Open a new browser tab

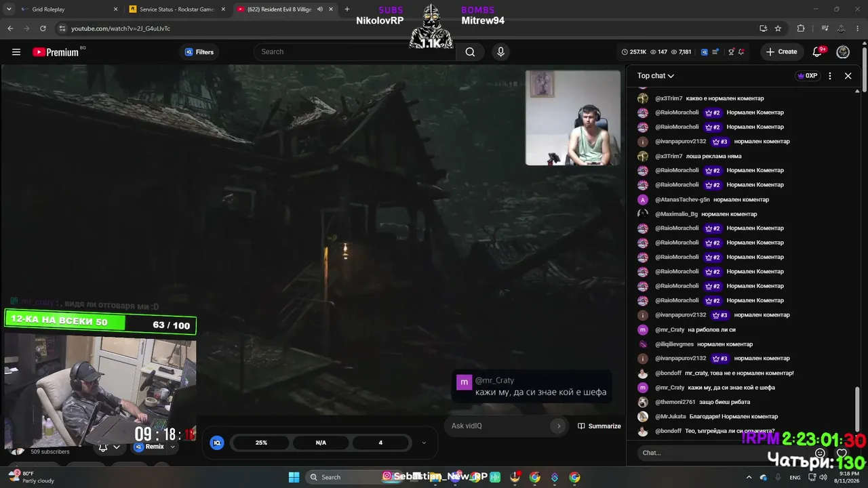pos(347,9)
